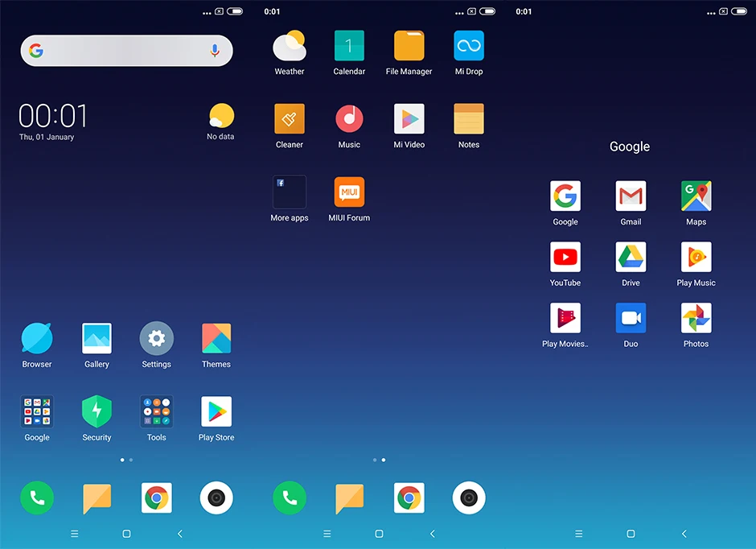Open Maps in the Google folder
Screen dimensions: 756x549
[696, 196]
